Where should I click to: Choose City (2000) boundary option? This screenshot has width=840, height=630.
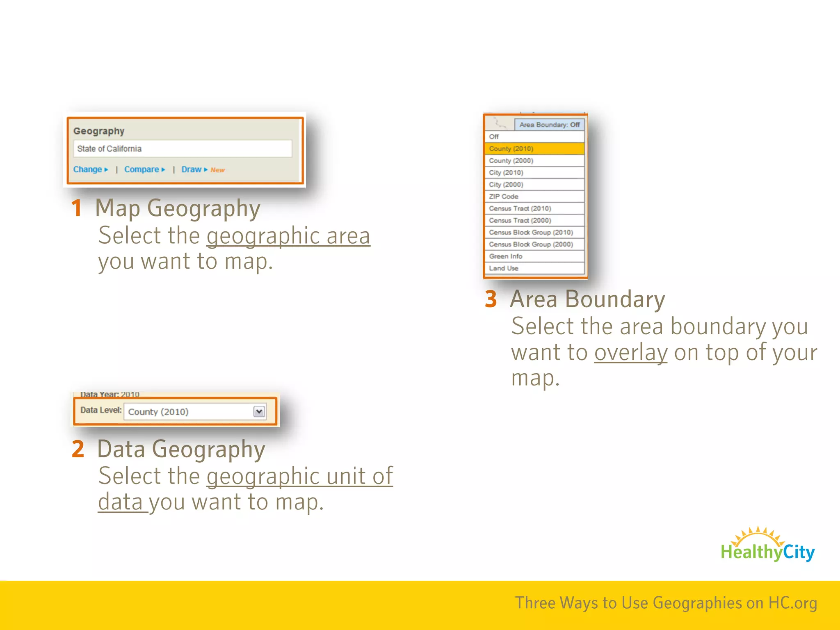coord(534,185)
